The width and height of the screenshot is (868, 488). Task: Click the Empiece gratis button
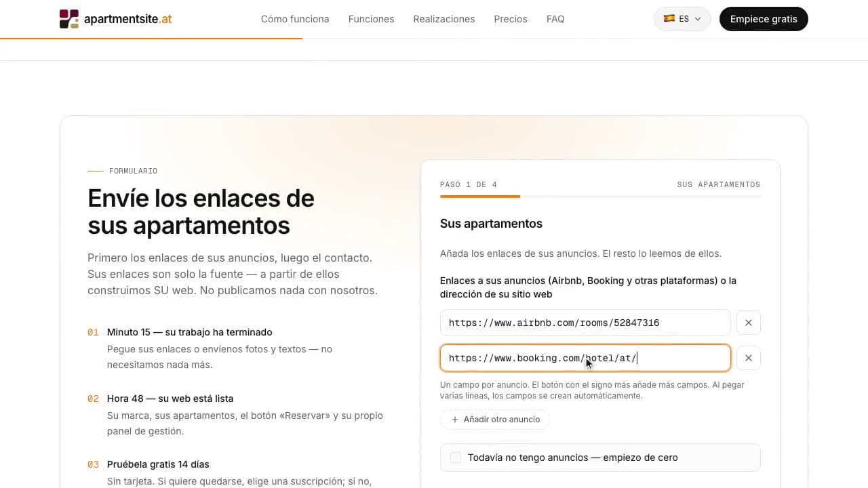pos(764,19)
